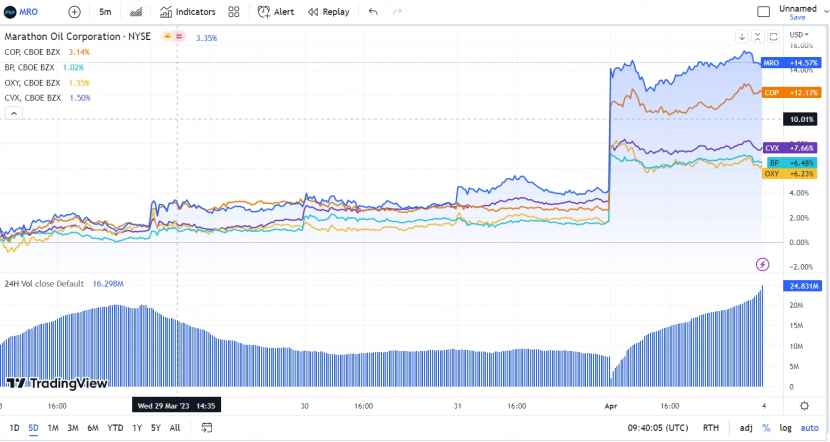
Task: Collapse the pane with arrows icon
Action: pyautogui.click(x=757, y=37)
